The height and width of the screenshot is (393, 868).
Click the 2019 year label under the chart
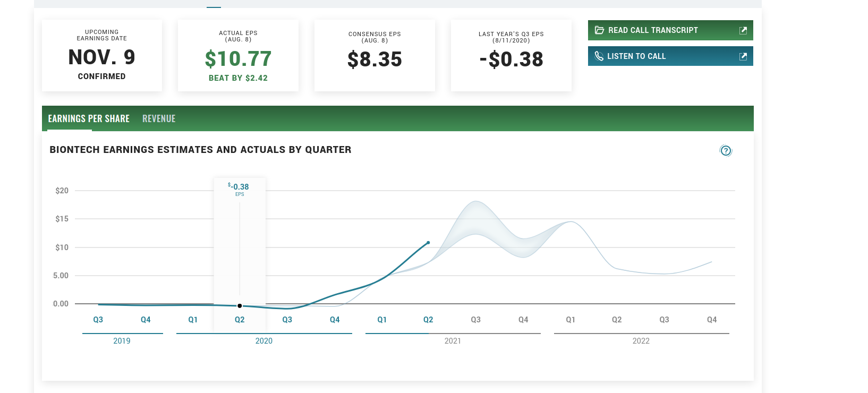pyautogui.click(x=122, y=341)
